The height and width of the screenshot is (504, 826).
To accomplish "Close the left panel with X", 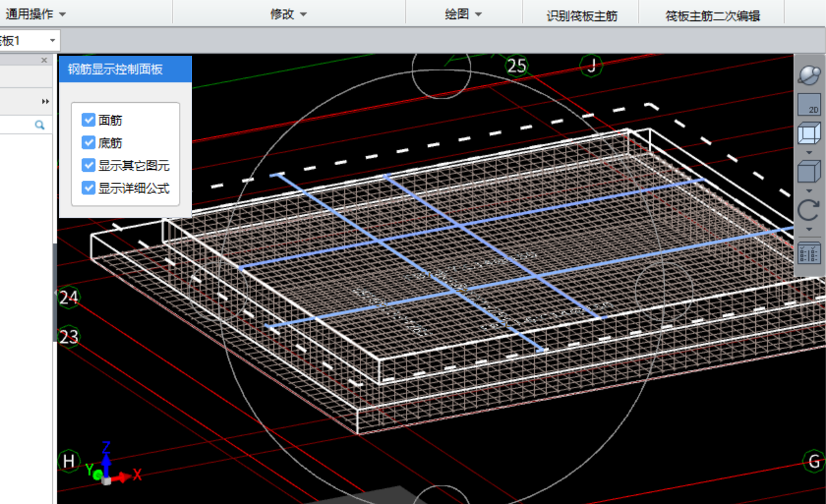I will pyautogui.click(x=44, y=60).
